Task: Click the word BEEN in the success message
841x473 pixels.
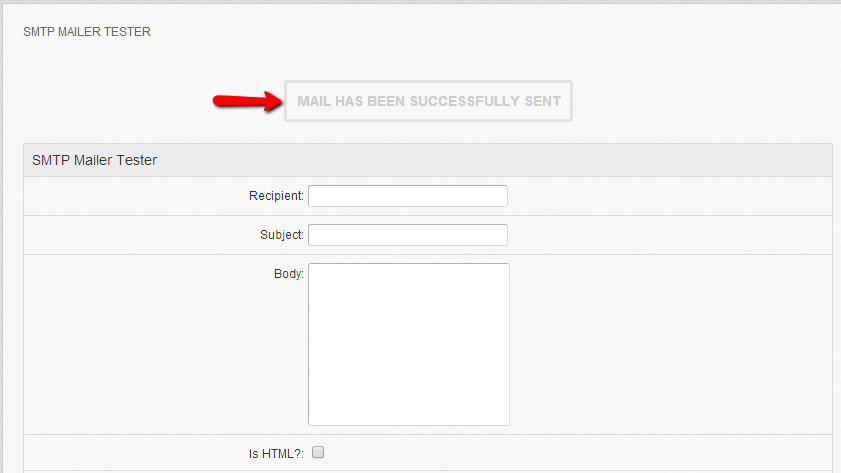Action: click(x=386, y=101)
